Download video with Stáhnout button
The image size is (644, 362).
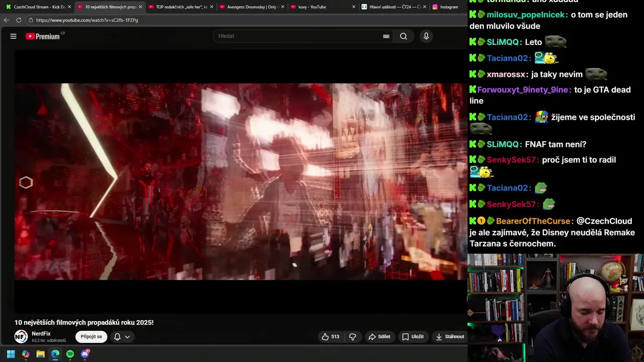tap(450, 337)
